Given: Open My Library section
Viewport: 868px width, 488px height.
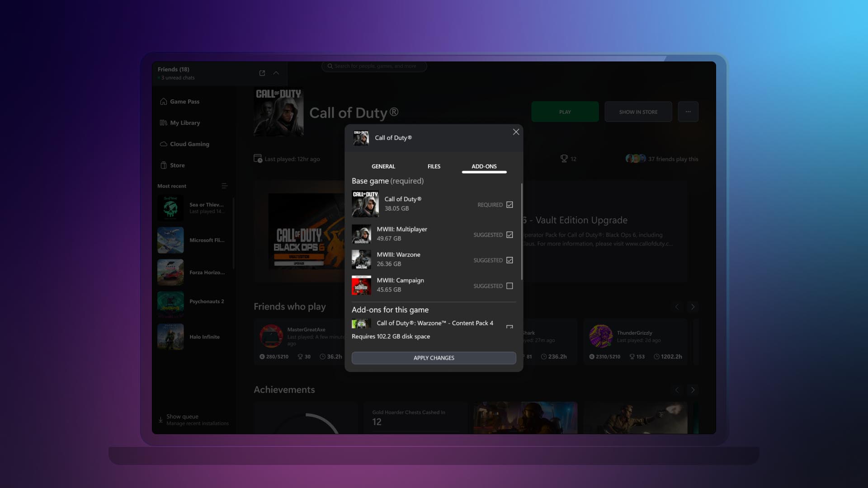Looking at the screenshot, I should pos(185,122).
